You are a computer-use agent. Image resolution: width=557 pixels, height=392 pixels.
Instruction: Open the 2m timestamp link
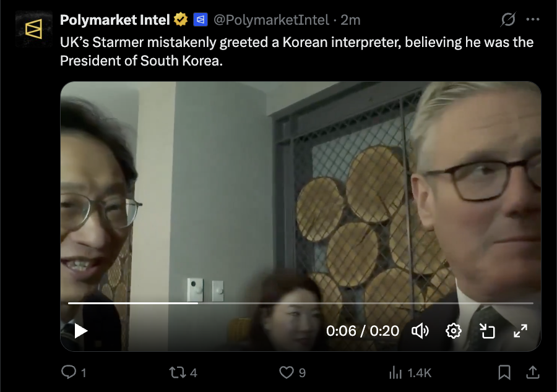[350, 20]
